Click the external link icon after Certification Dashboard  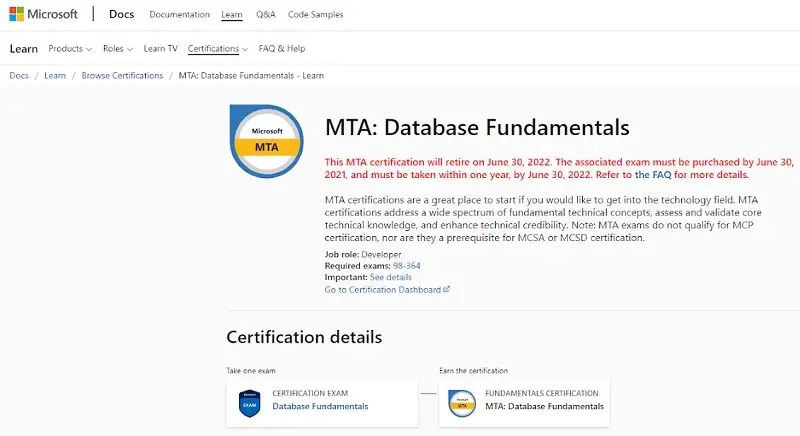446,289
